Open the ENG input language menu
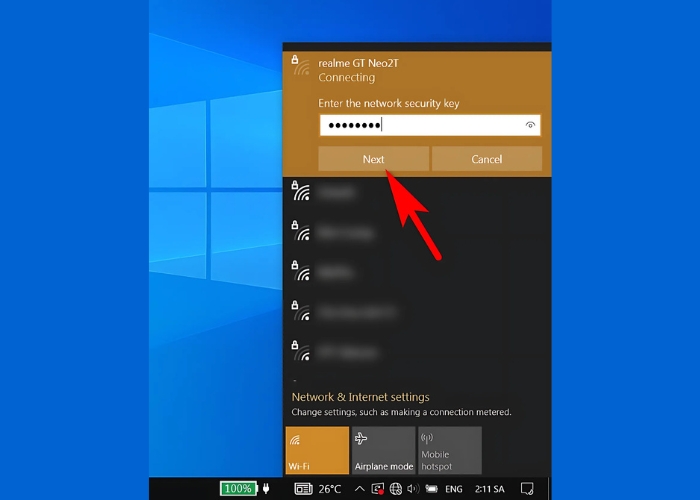 [453, 489]
